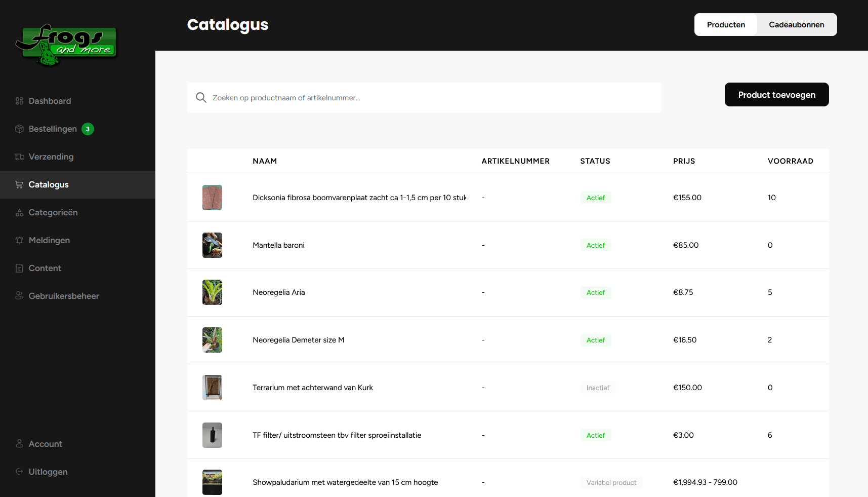Click the Bestellingen count badge 3
Image resolution: width=868 pixels, height=497 pixels.
(x=88, y=129)
